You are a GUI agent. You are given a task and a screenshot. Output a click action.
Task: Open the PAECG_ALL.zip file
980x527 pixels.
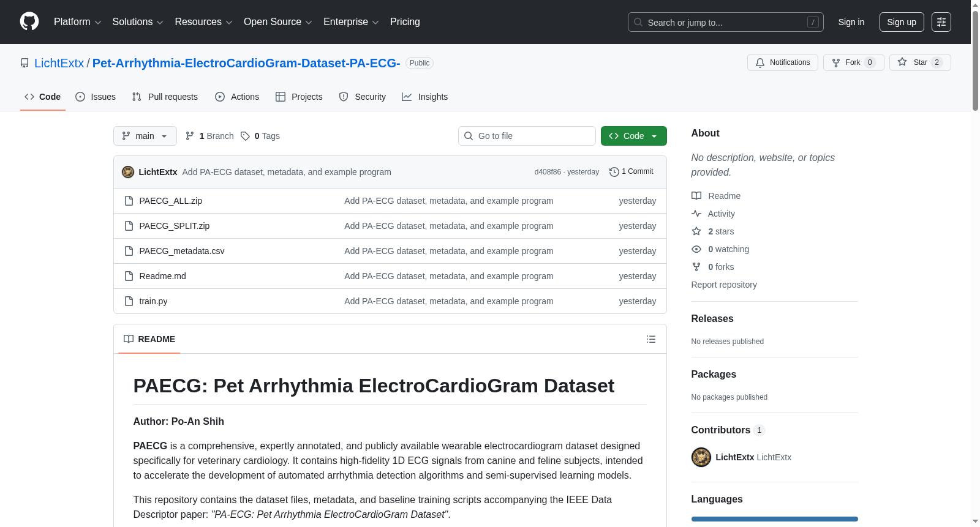point(171,201)
